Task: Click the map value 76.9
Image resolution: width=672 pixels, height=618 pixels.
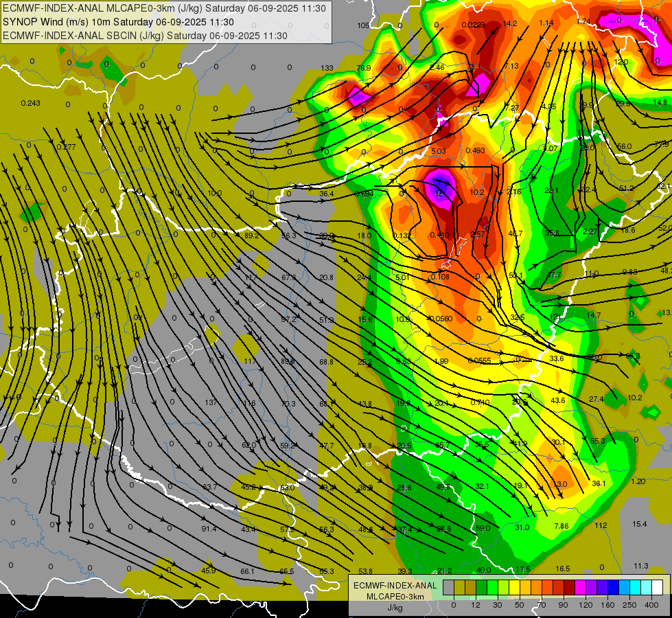Action: pyautogui.click(x=363, y=68)
